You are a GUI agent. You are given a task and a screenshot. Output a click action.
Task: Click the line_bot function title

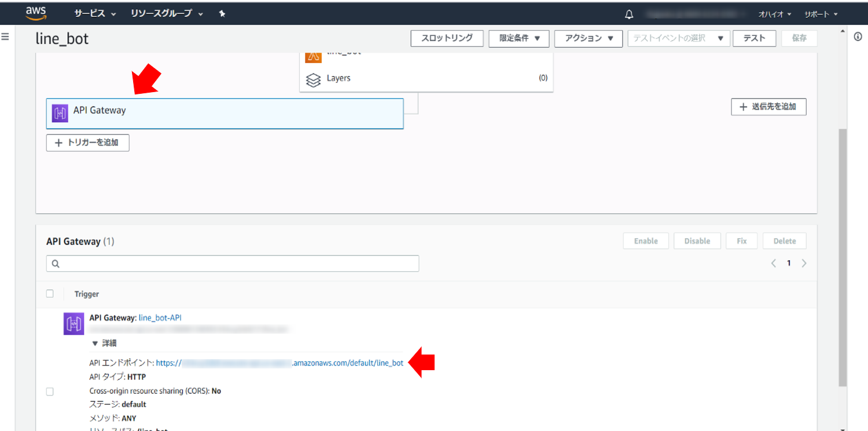[x=62, y=38]
